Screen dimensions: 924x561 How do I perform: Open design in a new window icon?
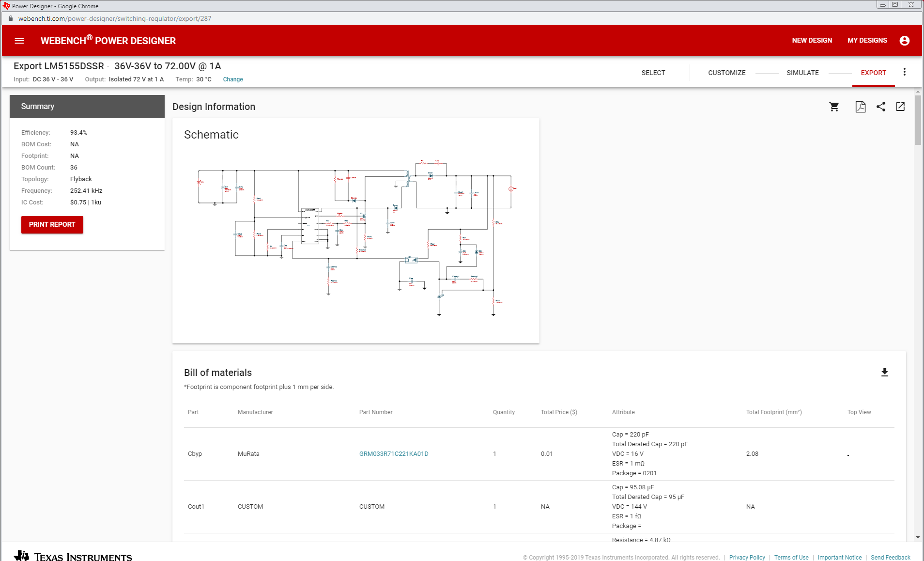click(x=901, y=107)
